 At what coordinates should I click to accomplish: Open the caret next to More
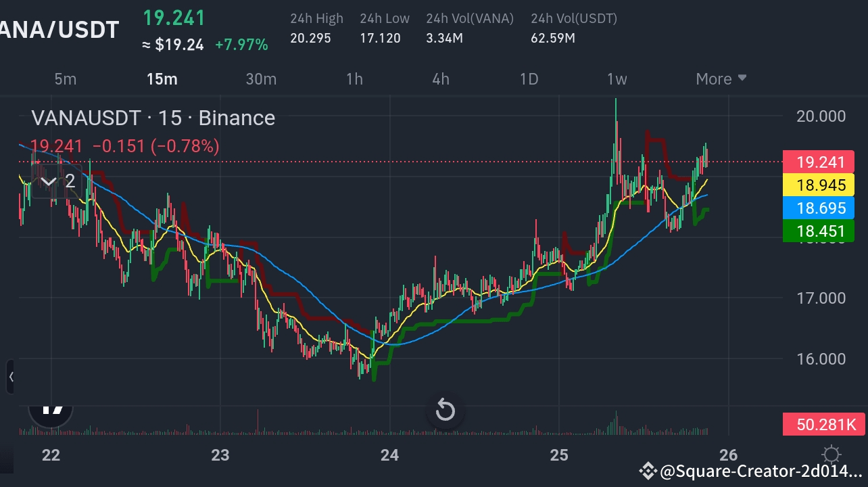742,78
